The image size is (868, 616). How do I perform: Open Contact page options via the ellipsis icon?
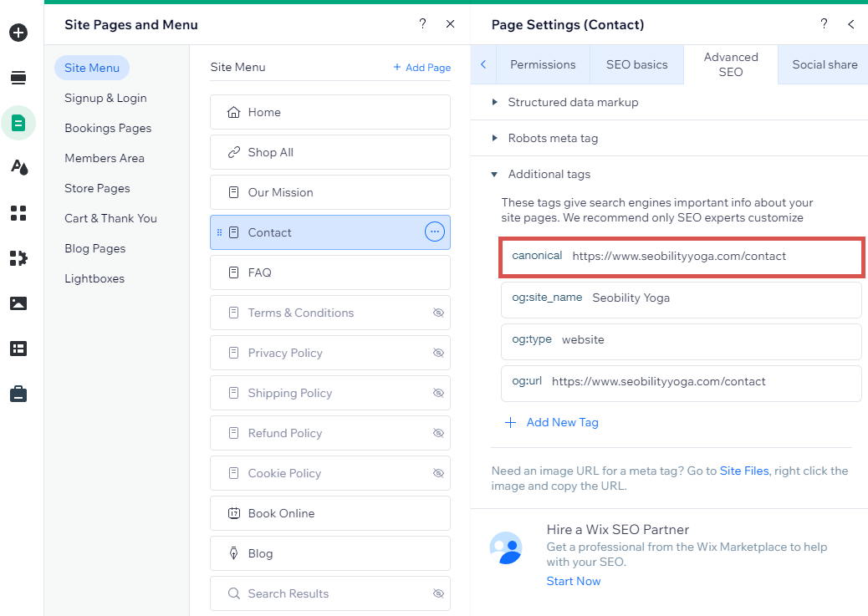tap(434, 232)
